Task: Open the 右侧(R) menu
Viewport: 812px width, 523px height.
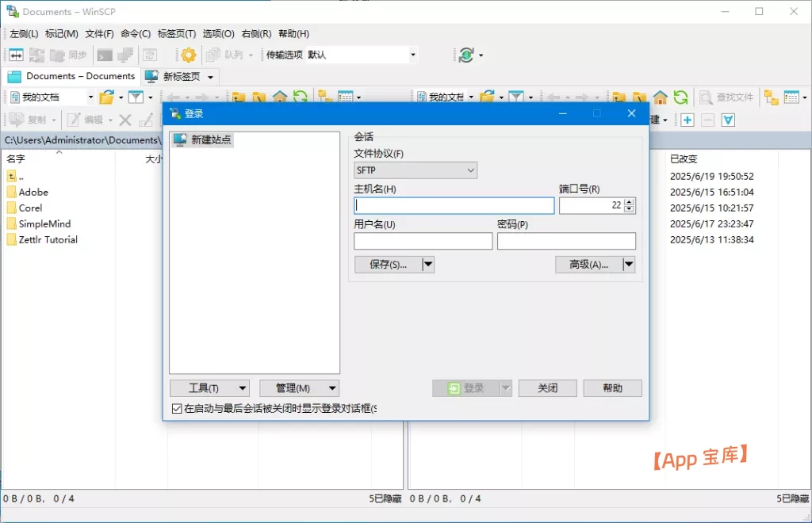Action: point(256,33)
